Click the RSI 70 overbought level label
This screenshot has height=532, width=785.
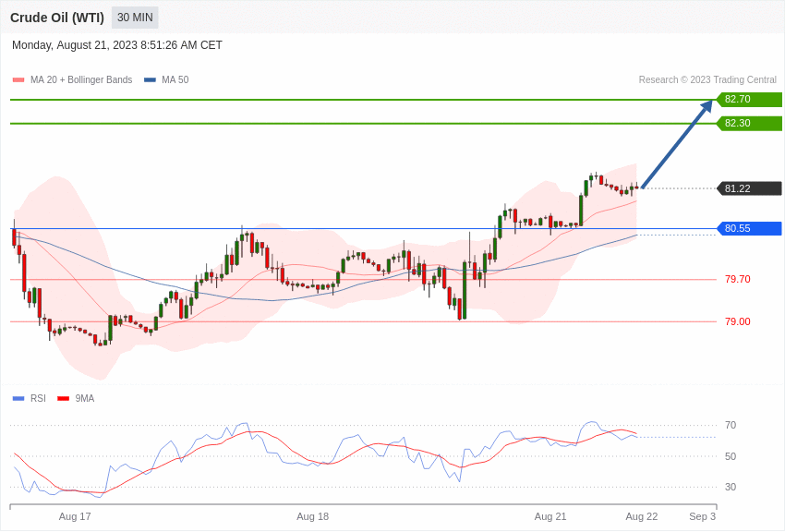[x=731, y=426]
